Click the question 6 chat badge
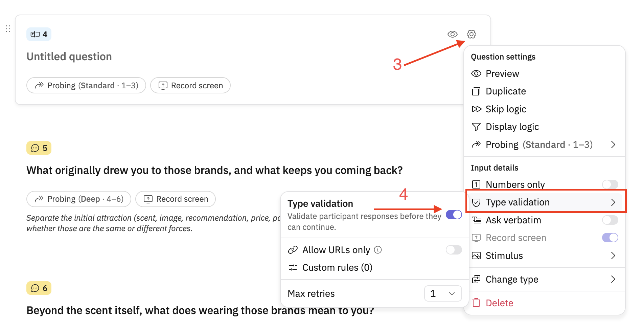Viewport: 644px width, 331px height. tap(39, 288)
